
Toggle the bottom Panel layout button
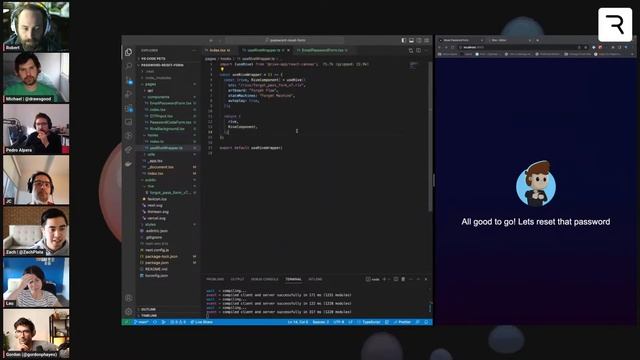coord(411,40)
